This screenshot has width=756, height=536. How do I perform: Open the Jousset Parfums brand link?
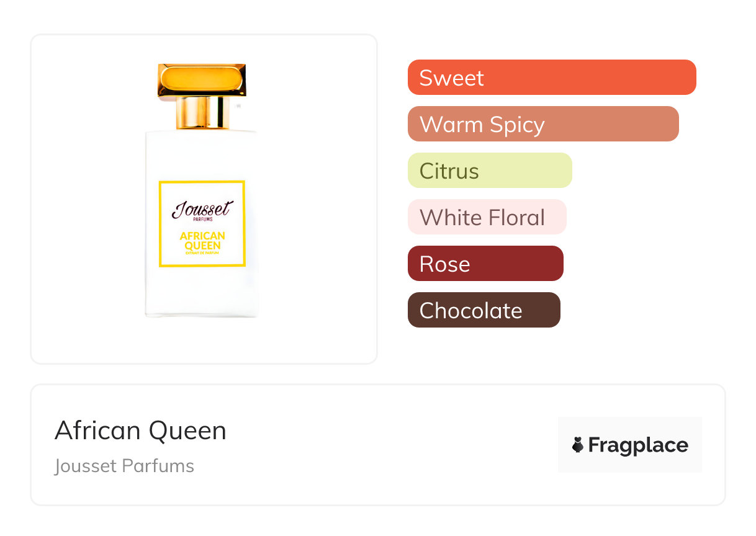[x=124, y=466]
